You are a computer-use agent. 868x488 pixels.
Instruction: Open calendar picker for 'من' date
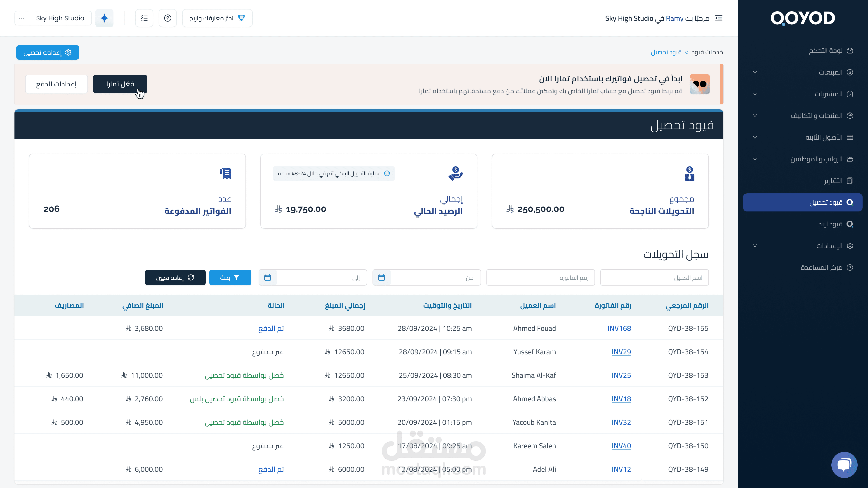tap(381, 277)
